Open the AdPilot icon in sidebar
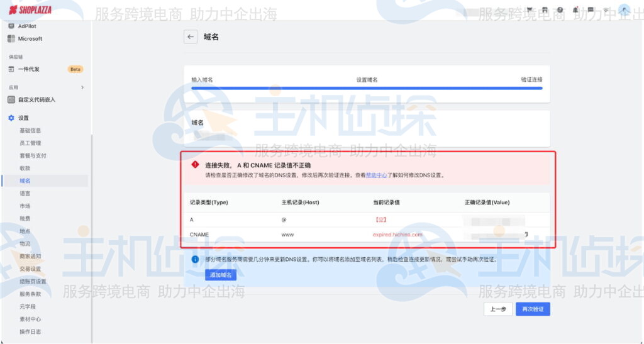 [11, 26]
